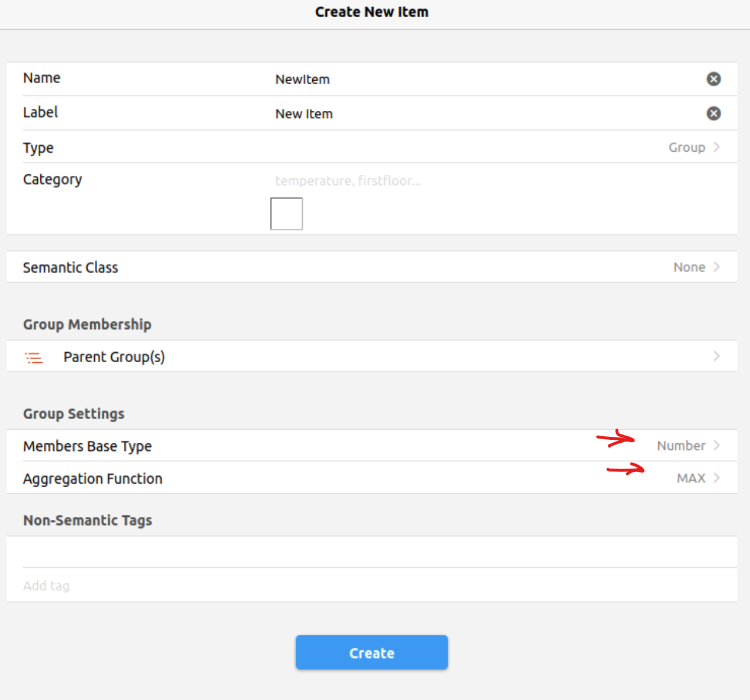
Task: Click the Parent Group(s) row label
Action: (x=114, y=357)
